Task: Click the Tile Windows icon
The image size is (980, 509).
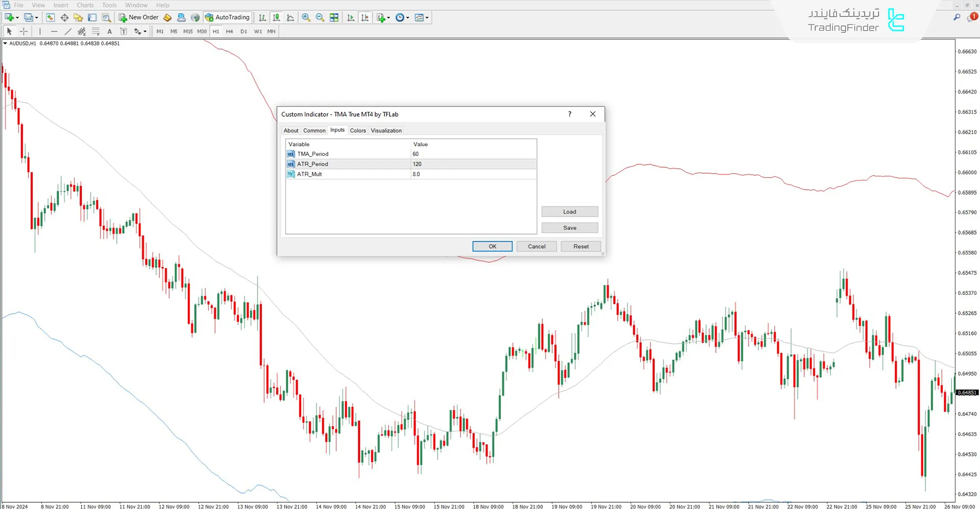Action: point(334,17)
